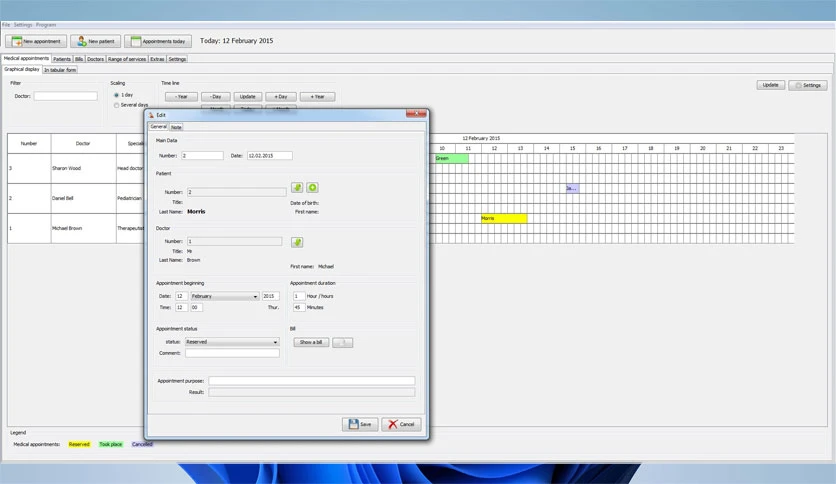Switch to In tabular form view
Image resolution: width=836 pixels, height=484 pixels.
[x=60, y=70]
